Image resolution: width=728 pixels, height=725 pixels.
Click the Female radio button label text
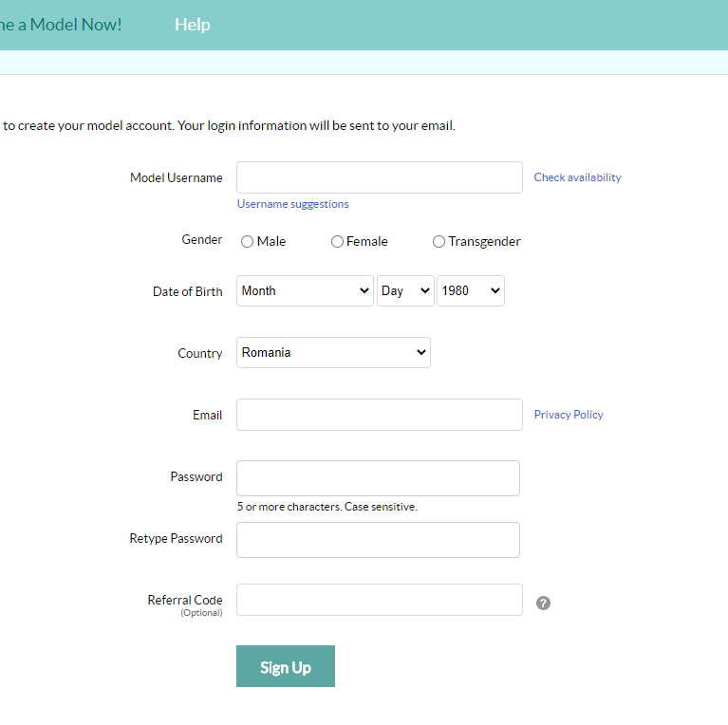(367, 242)
